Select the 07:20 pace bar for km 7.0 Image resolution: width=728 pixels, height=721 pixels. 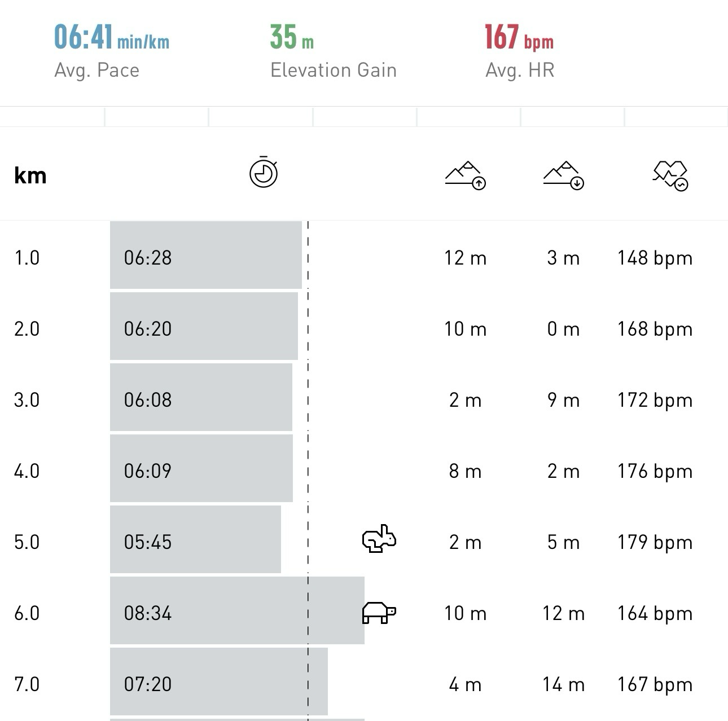coord(219,682)
